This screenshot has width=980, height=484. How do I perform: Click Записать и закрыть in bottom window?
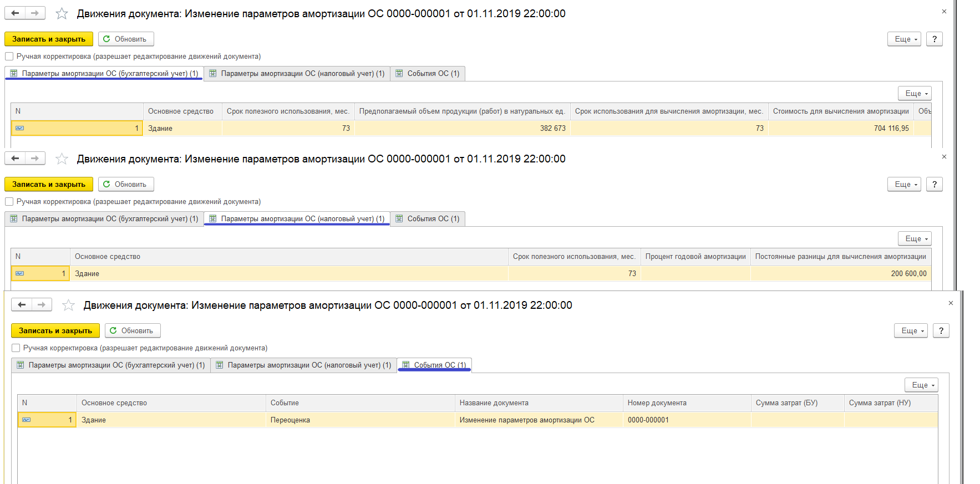tap(55, 330)
